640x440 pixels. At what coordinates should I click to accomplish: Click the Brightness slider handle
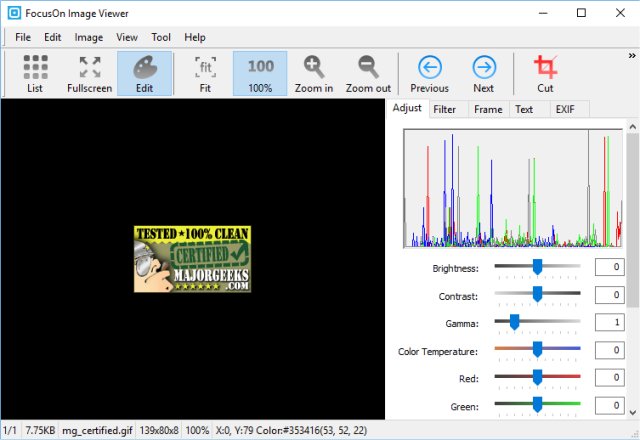pyautogui.click(x=538, y=267)
